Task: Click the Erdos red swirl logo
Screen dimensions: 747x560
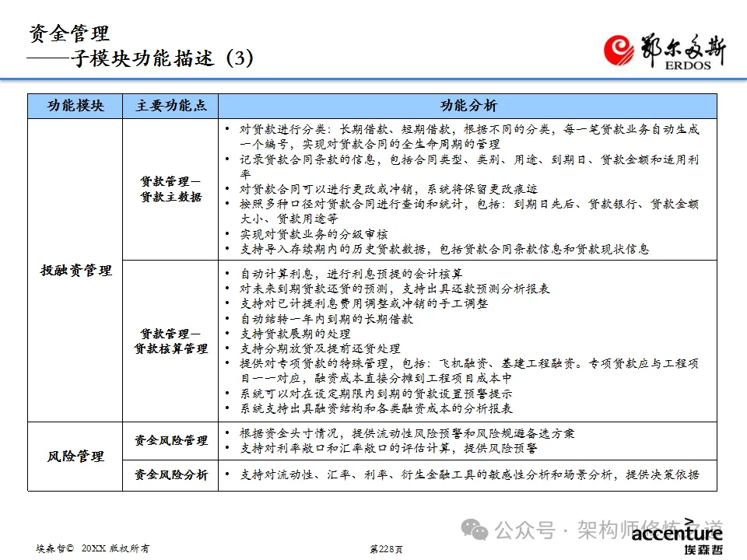Action: (x=619, y=50)
